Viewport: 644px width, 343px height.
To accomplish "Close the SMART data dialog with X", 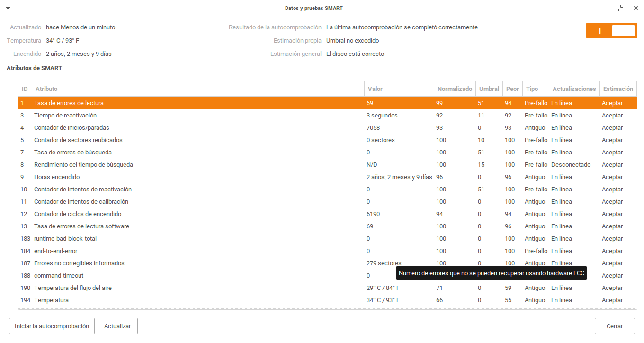I will (635, 8).
